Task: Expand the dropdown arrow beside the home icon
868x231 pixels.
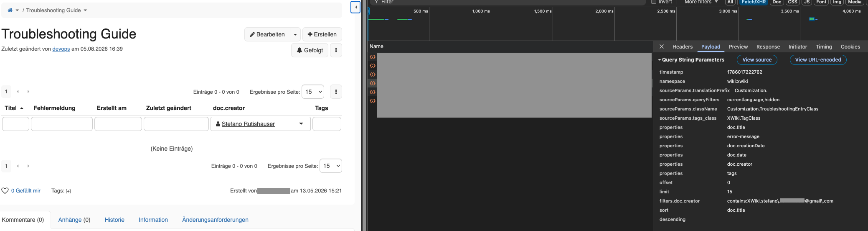Action: [x=17, y=10]
